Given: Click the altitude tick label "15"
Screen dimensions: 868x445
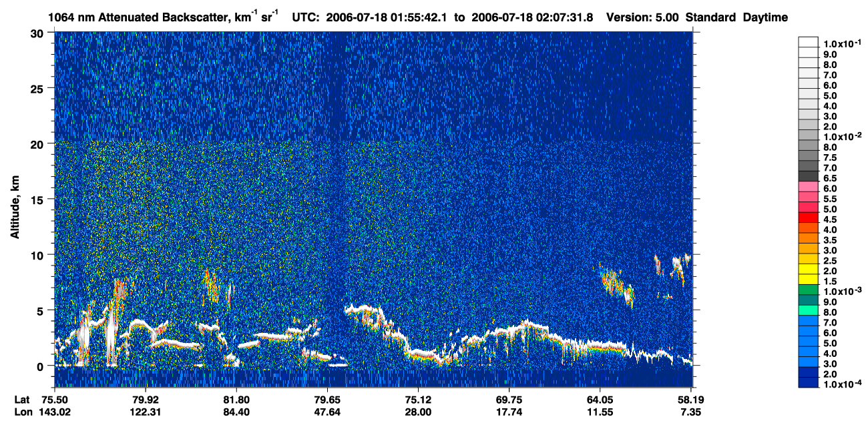Looking at the screenshot, I should [x=39, y=199].
